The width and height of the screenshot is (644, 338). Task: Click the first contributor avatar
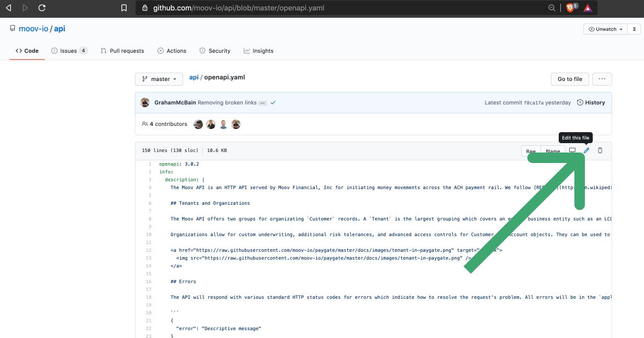pos(198,124)
